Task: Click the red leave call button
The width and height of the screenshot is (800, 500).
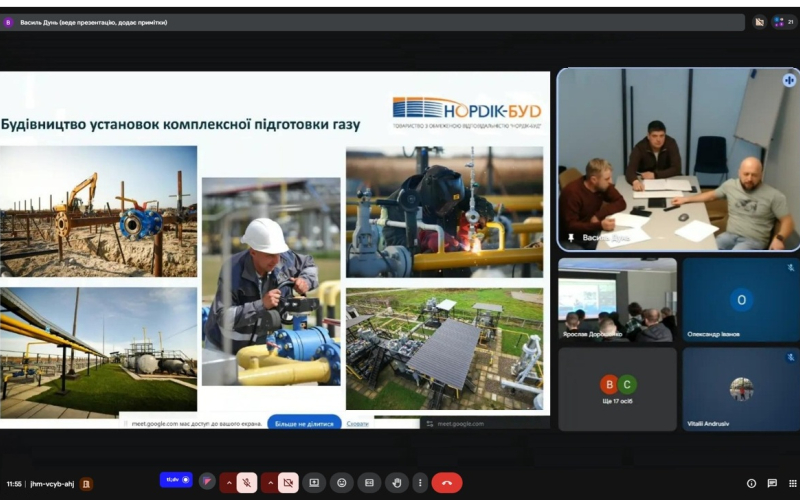Action: tap(446, 483)
